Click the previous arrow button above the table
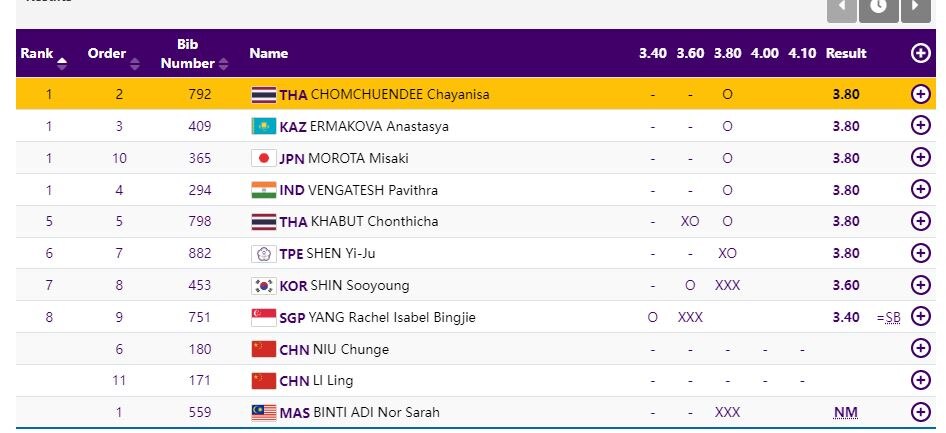946x433 pixels. (x=842, y=7)
